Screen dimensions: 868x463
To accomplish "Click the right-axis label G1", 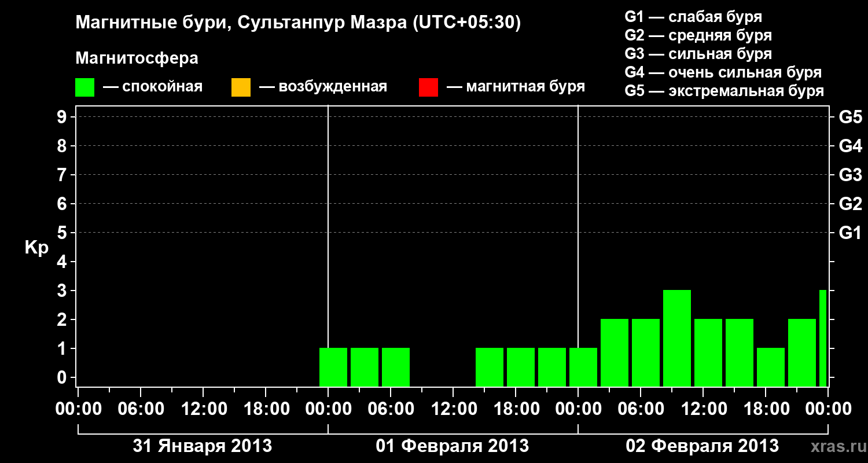I will pos(850,233).
